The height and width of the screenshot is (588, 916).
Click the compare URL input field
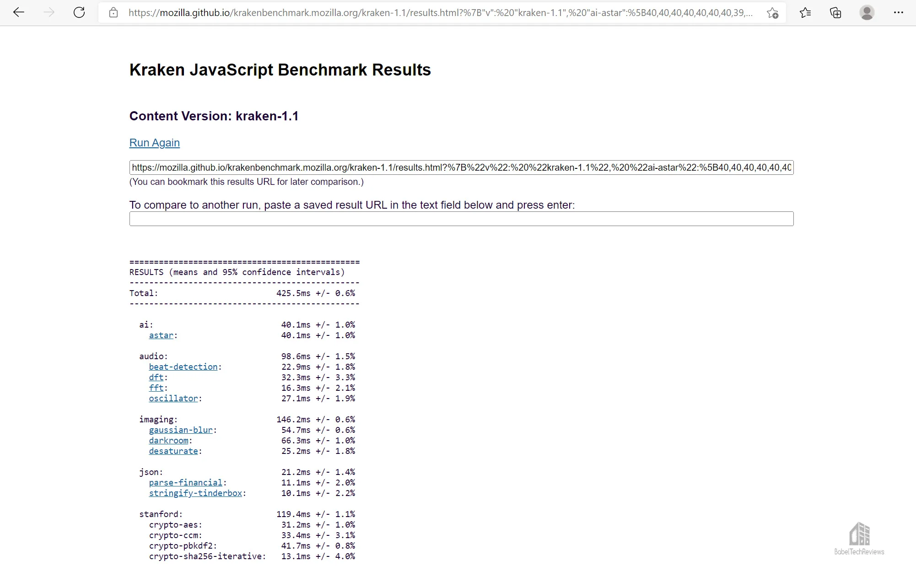point(461,219)
